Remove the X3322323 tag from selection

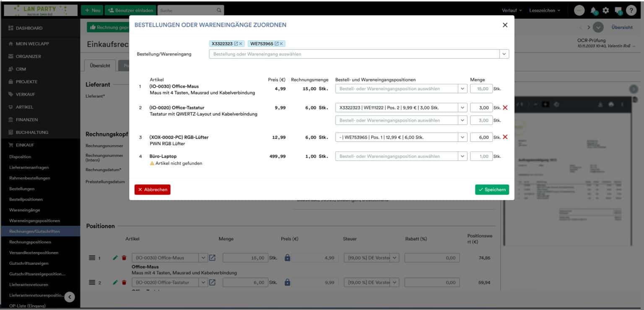click(241, 44)
